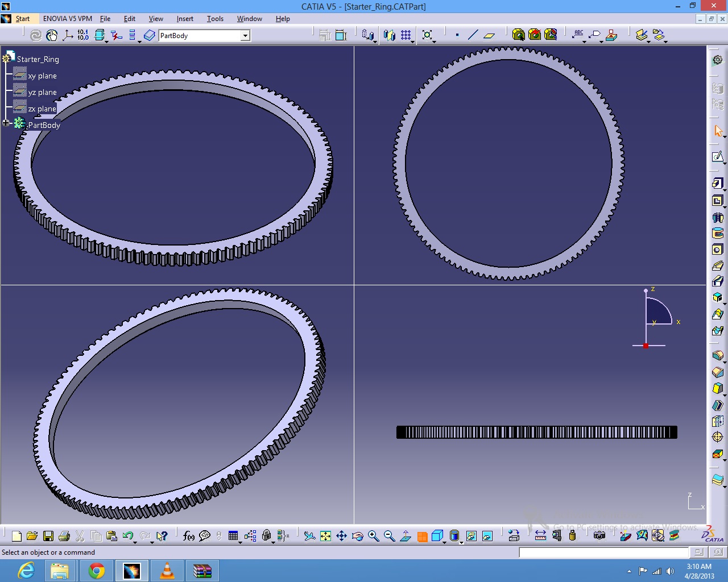Activate the Shaft tool

click(x=718, y=217)
